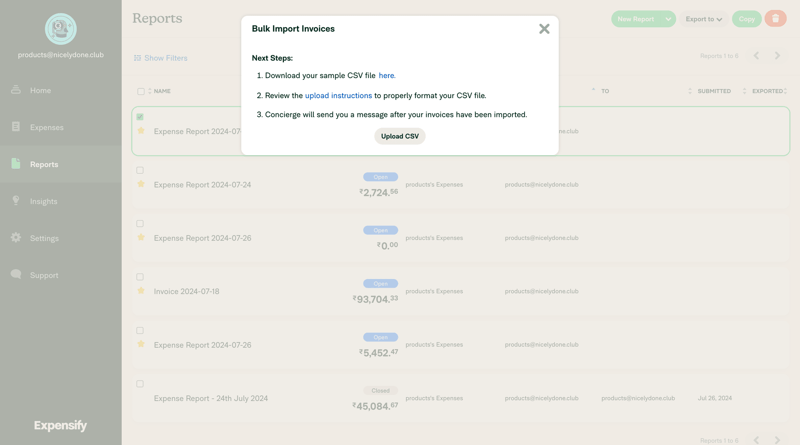Click the Show Filters link
This screenshot has width=800, height=445.
point(165,58)
